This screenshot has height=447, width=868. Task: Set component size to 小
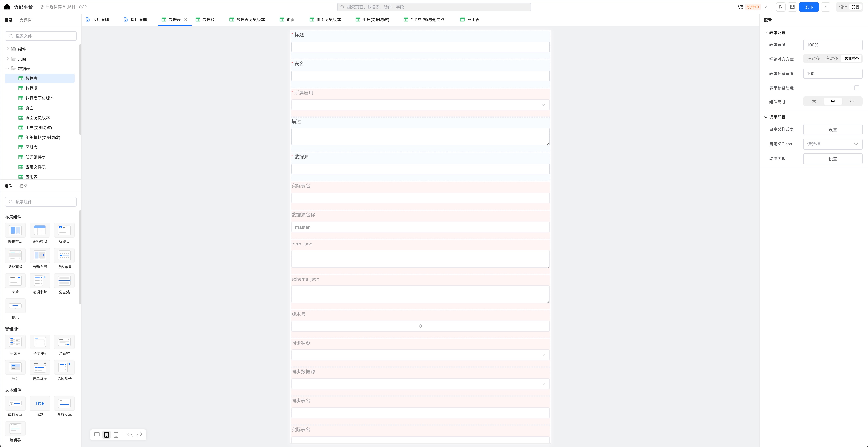pyautogui.click(x=852, y=101)
